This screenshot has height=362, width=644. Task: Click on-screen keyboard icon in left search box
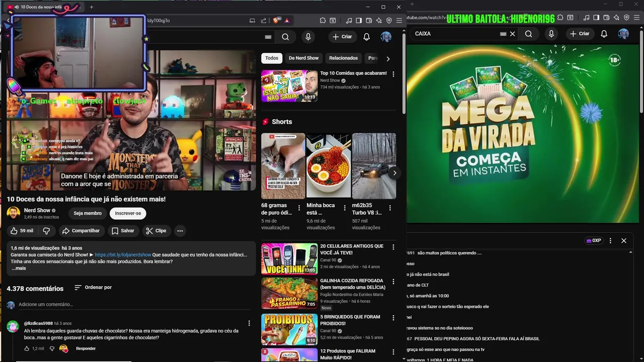[x=268, y=37]
